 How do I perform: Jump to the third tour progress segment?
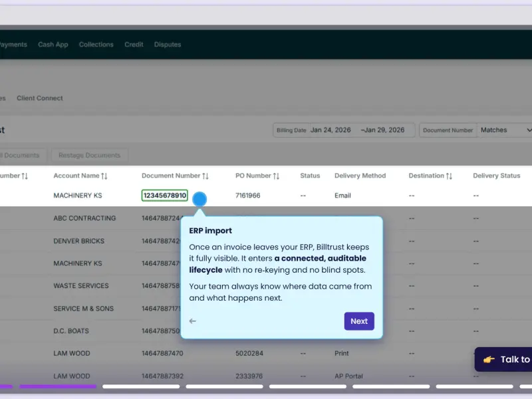click(x=141, y=386)
